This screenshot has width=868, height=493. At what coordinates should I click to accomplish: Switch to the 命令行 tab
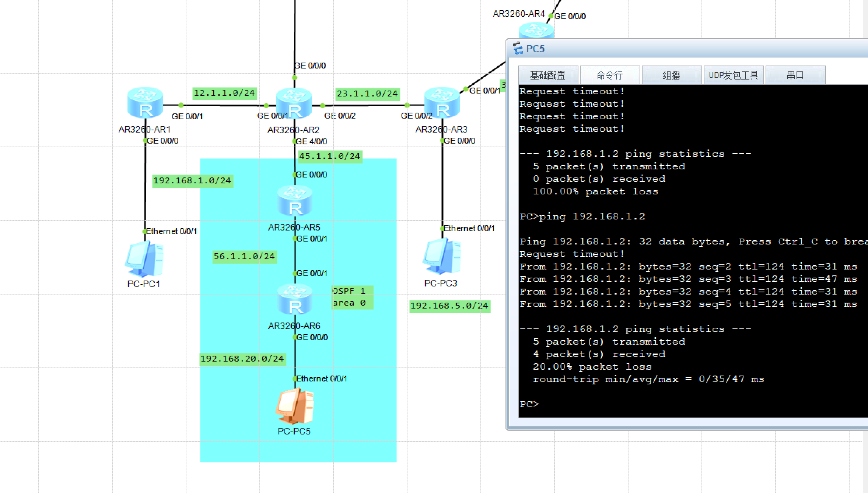(x=610, y=75)
